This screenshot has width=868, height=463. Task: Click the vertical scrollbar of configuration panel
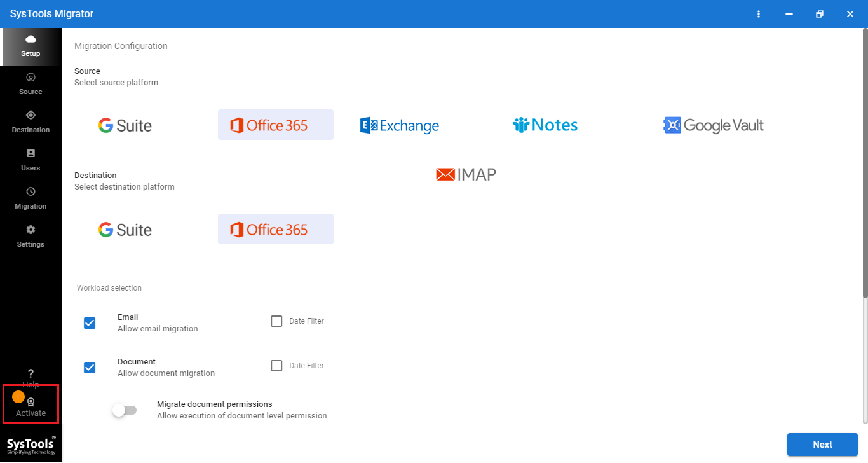click(x=865, y=163)
